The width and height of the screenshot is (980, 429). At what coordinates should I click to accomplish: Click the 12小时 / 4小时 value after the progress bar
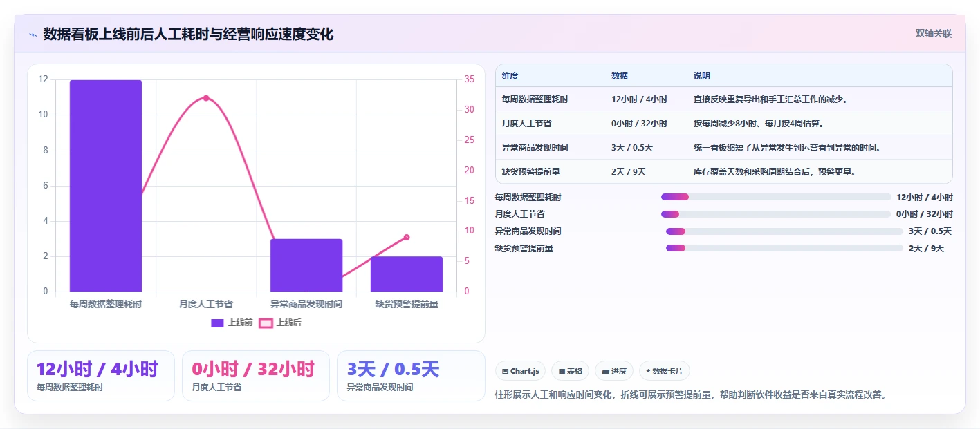tap(925, 198)
